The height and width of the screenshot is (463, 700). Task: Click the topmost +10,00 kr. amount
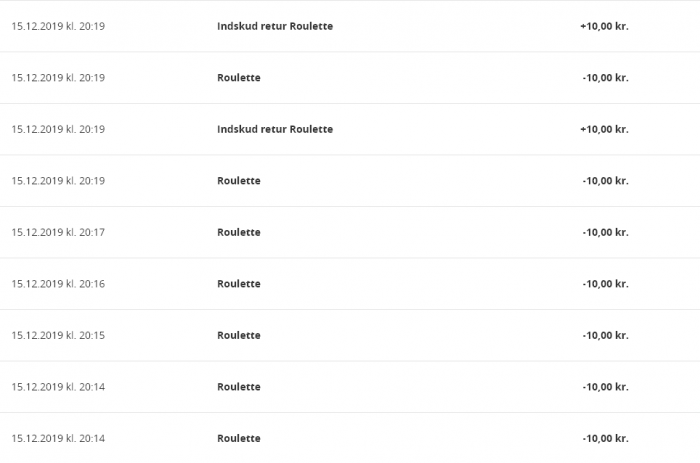(x=604, y=26)
